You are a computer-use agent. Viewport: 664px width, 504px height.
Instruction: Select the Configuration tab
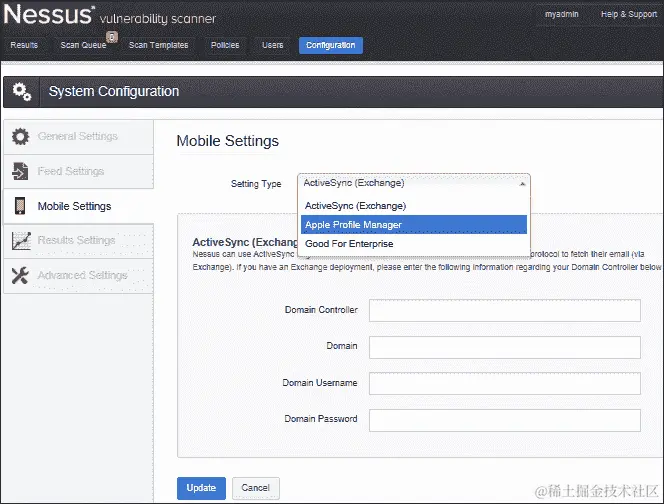331,45
